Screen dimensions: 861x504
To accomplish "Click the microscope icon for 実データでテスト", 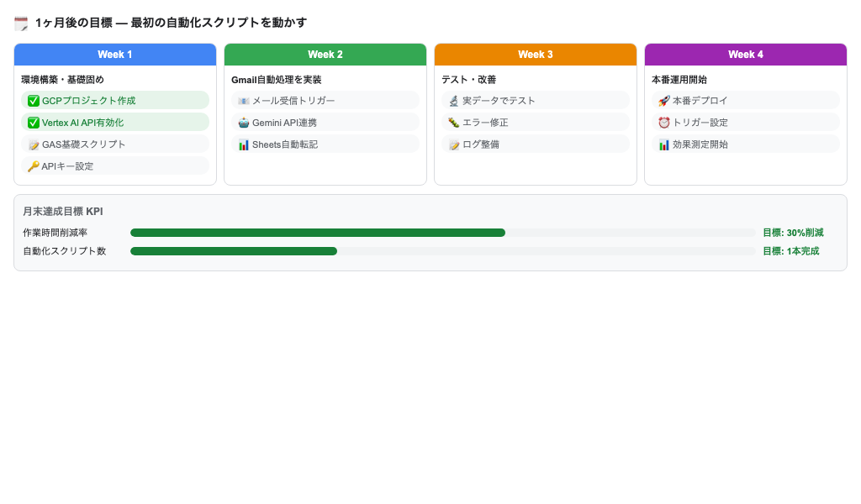I will 454,101.
